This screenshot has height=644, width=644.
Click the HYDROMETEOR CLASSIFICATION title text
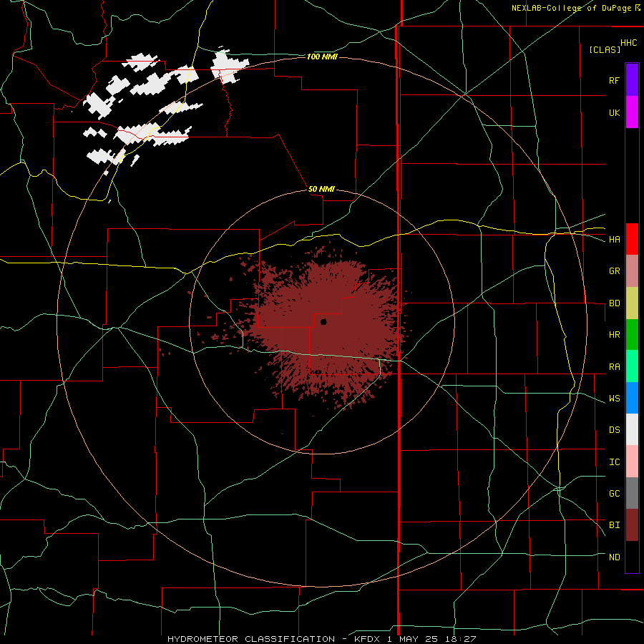[x=251, y=639]
